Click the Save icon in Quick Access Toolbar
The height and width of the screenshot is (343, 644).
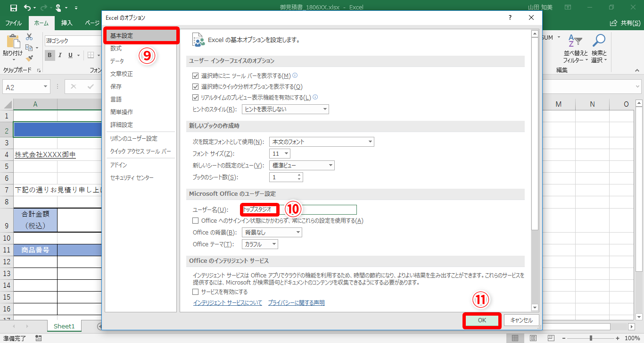click(x=13, y=8)
